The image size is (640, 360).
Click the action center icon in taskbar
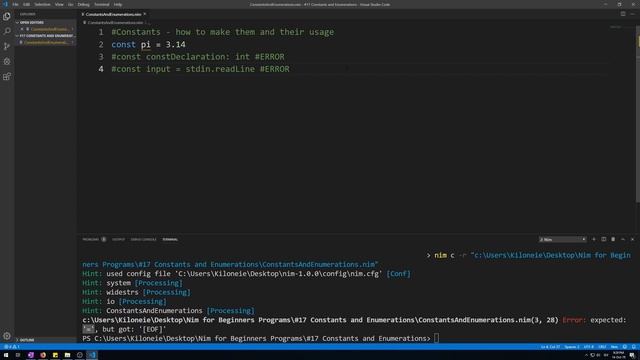[632, 355]
